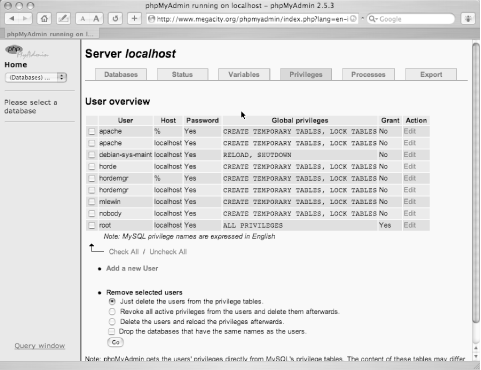Open the Status tab
481x370 pixels.
pos(182,74)
